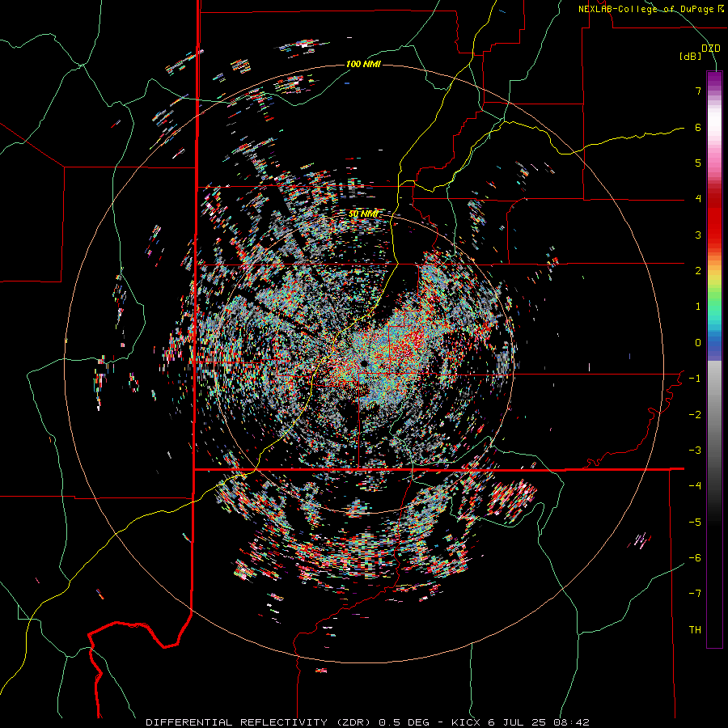
Task: Click the [dB] units label
Action: (690, 56)
